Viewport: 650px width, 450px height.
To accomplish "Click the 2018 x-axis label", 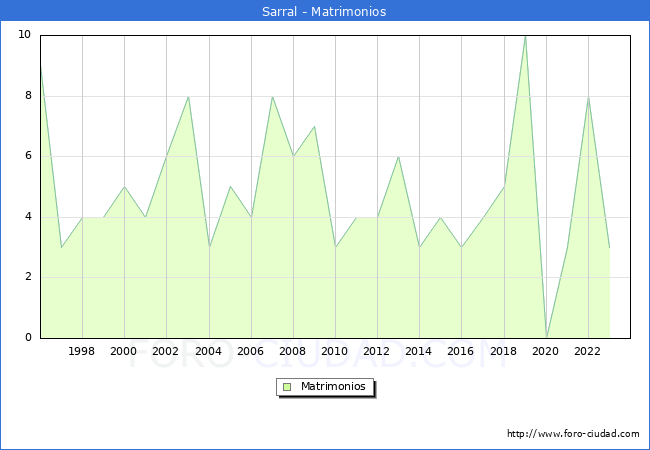I will [503, 351].
